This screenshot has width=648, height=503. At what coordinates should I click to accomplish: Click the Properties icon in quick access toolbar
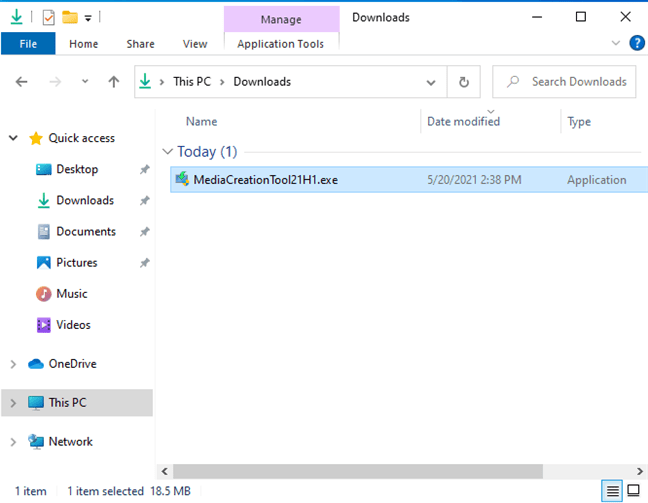(x=48, y=17)
